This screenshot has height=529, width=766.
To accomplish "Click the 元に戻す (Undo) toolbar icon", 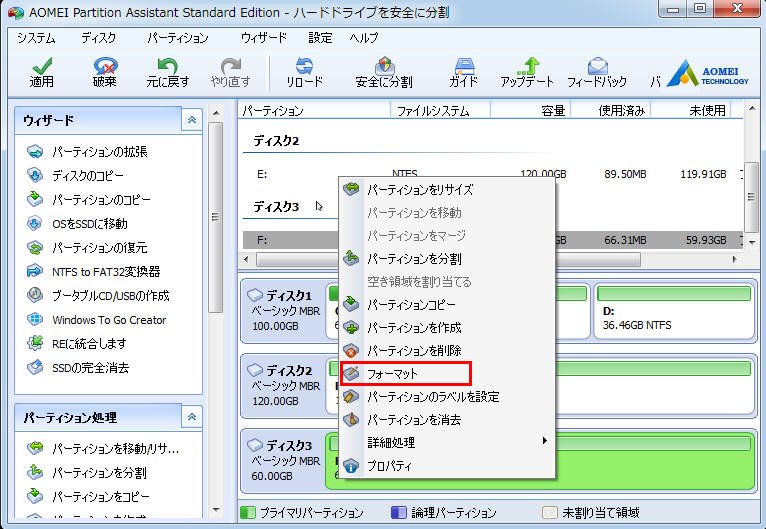I will [x=168, y=72].
